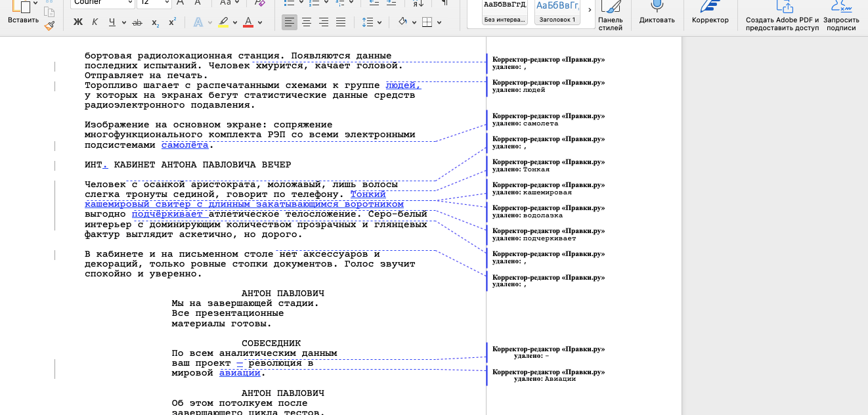Open the underline style dropdown arrow

tap(125, 22)
